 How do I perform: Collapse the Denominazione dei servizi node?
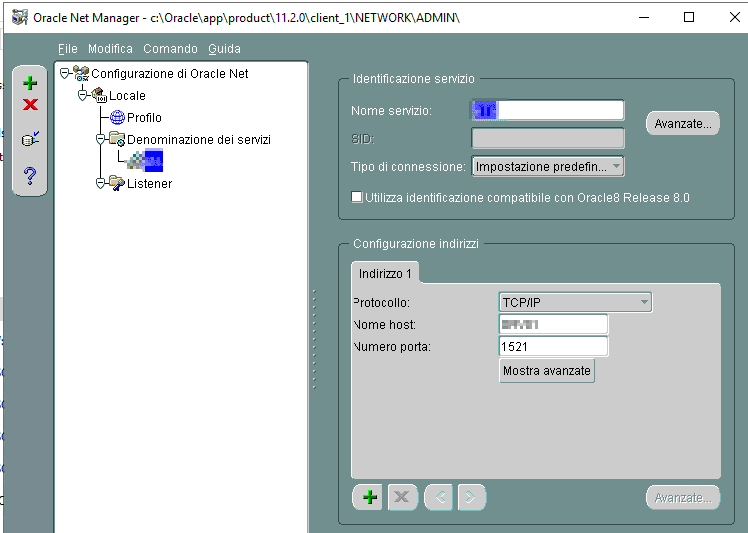point(100,139)
